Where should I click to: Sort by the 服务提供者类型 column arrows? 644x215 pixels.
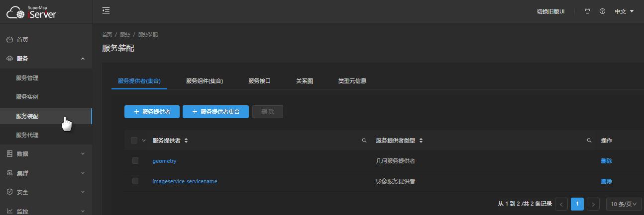421,141
